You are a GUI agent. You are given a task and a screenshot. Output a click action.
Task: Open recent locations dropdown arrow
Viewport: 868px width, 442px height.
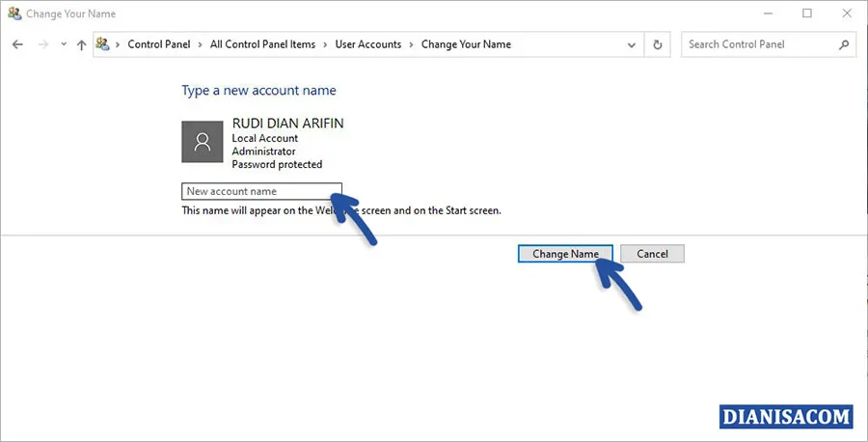(x=64, y=44)
